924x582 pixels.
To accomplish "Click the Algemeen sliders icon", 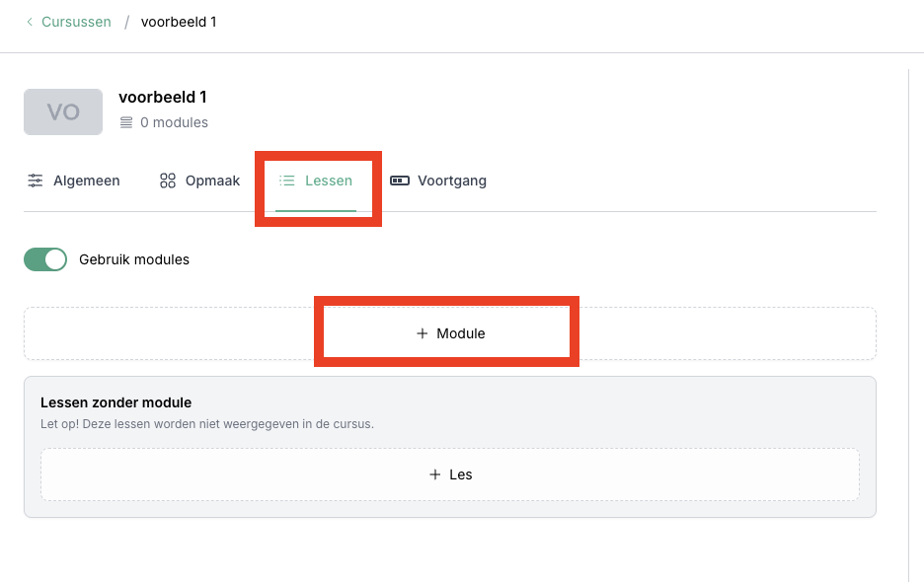I will point(36,181).
